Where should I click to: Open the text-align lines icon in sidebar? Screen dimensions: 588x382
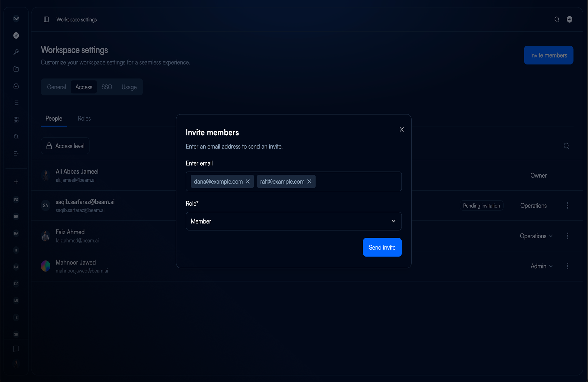pyautogui.click(x=16, y=153)
